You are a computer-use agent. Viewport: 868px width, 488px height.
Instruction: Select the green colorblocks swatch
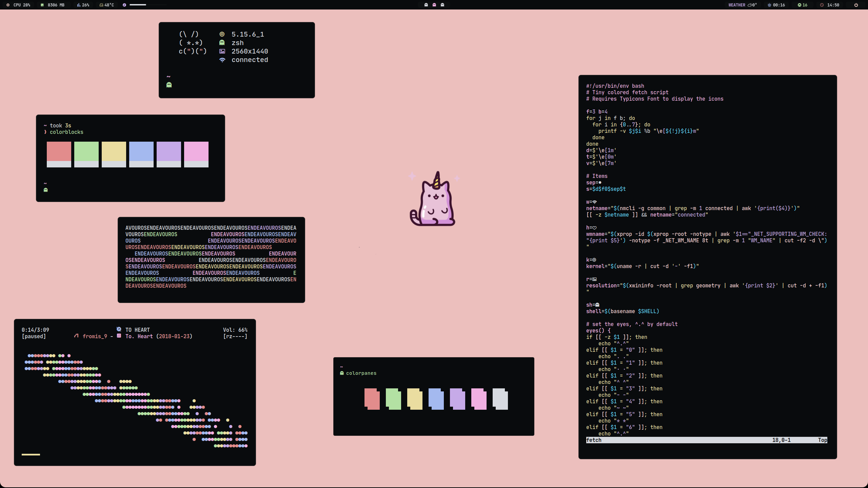click(x=86, y=154)
